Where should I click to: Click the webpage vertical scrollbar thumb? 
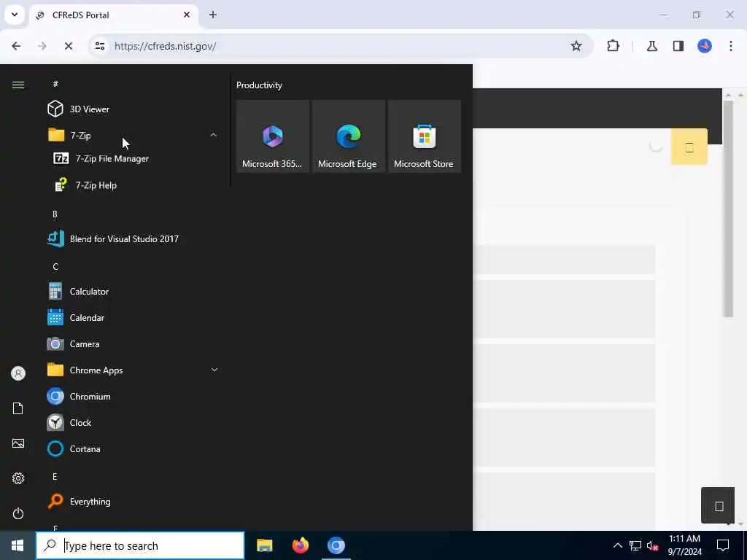[x=728, y=209]
